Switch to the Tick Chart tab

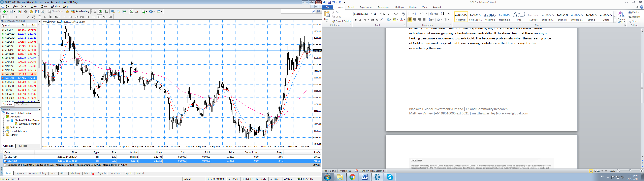tap(22, 105)
